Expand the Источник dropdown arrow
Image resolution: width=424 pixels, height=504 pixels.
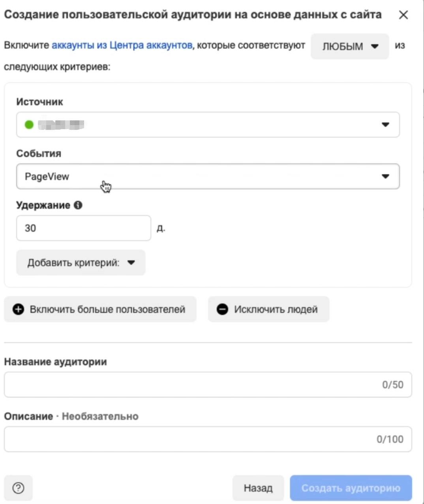click(385, 125)
